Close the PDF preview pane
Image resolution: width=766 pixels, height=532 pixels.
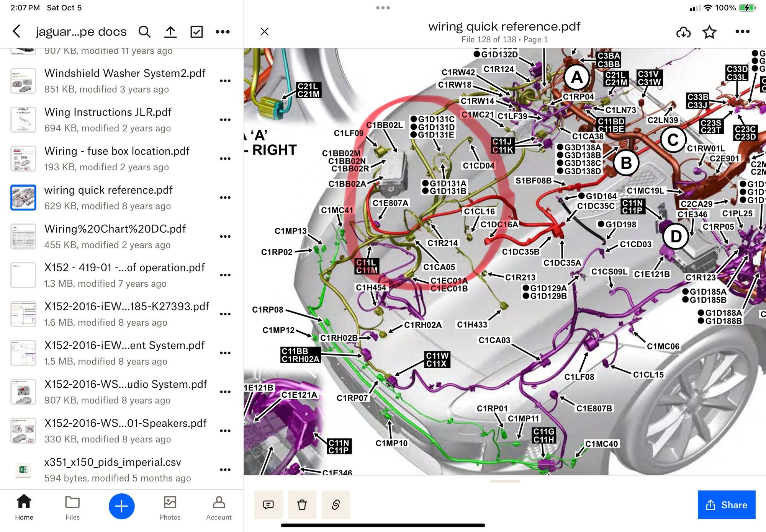coord(264,31)
